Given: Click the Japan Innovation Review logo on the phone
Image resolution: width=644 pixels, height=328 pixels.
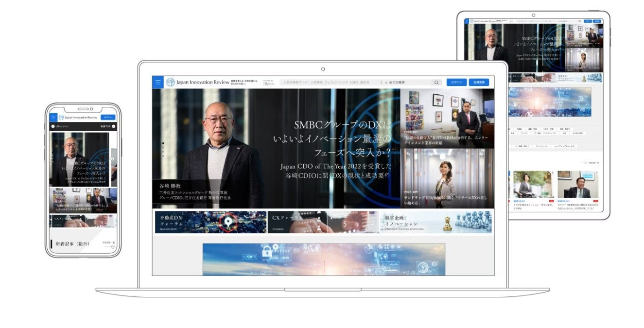Looking at the screenshot, I should coord(78,117).
